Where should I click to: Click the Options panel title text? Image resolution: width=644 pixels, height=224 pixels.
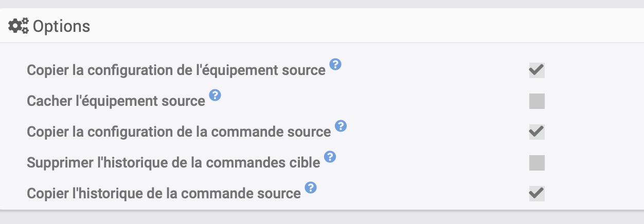[61, 26]
